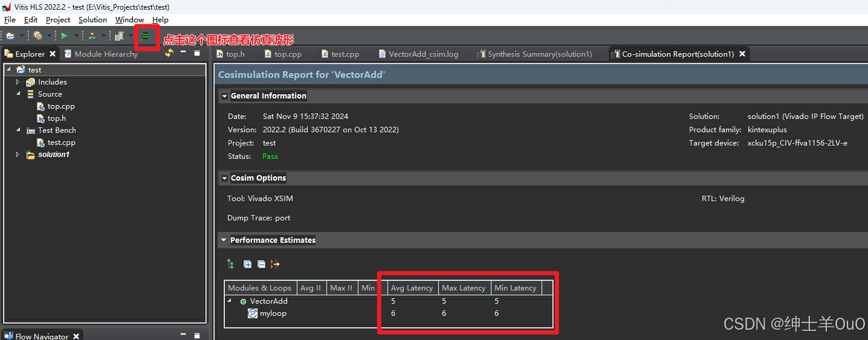Click the link with editor sync icon
The image size is (868, 340).
point(169,53)
